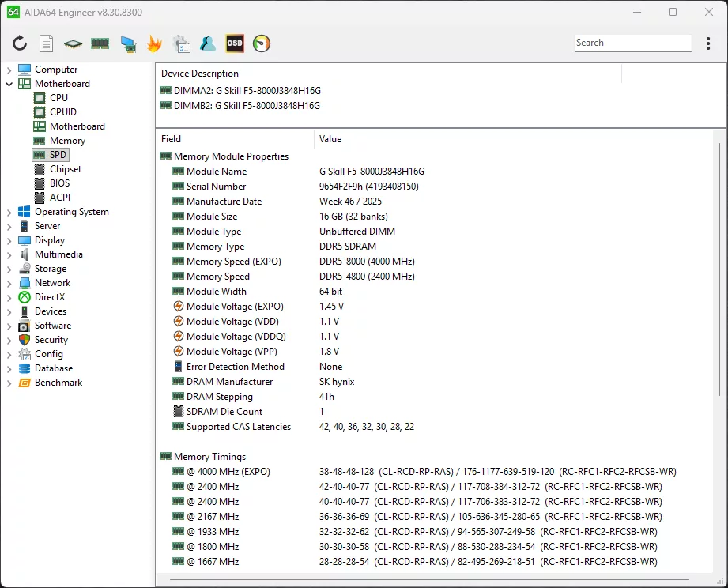This screenshot has height=588, width=728.
Task: Select the Operating System Windows icon
Action: pyautogui.click(x=25, y=212)
